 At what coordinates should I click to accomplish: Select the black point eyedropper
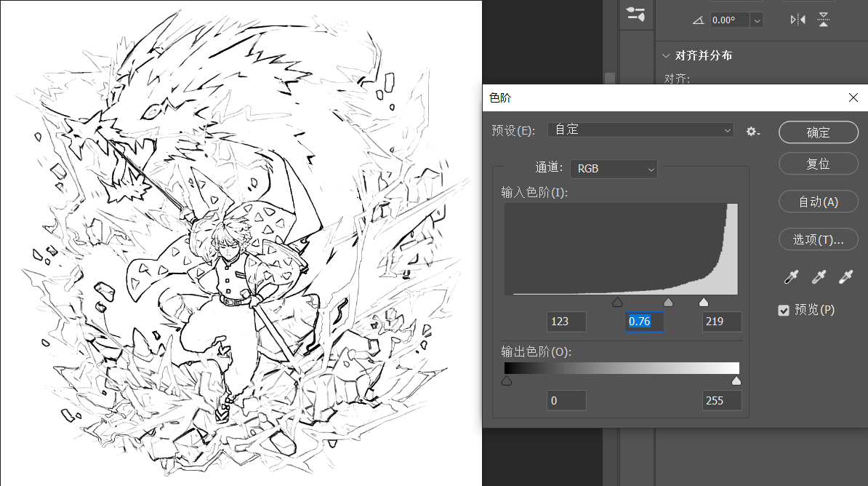[x=792, y=276]
